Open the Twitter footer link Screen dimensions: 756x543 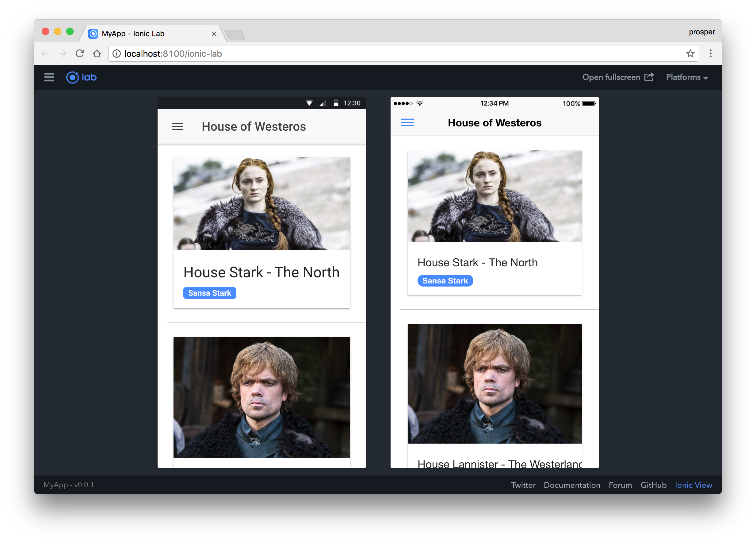click(523, 485)
